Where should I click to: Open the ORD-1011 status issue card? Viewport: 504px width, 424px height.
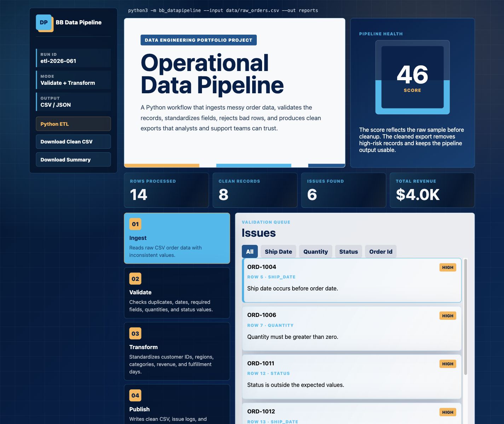click(352, 377)
